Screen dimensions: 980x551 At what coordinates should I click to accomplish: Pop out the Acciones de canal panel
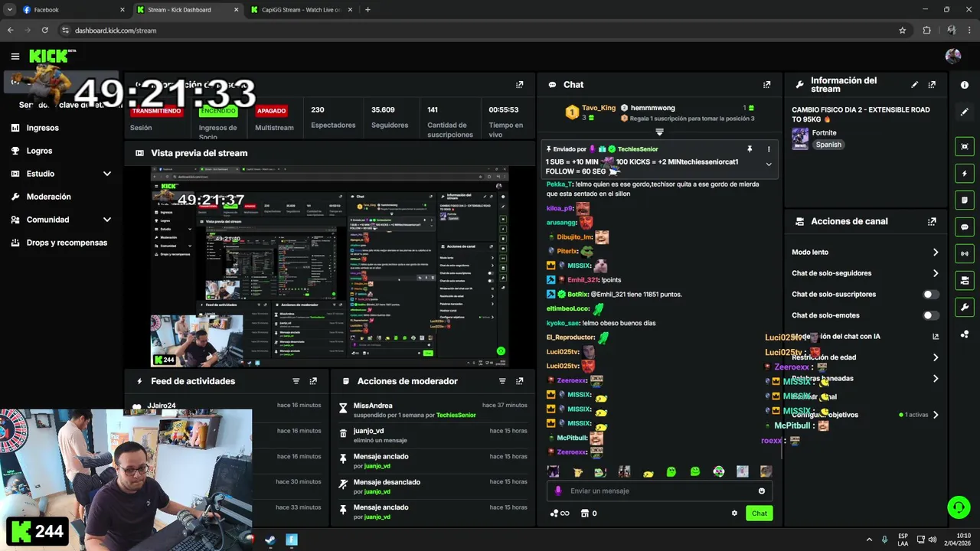point(932,221)
